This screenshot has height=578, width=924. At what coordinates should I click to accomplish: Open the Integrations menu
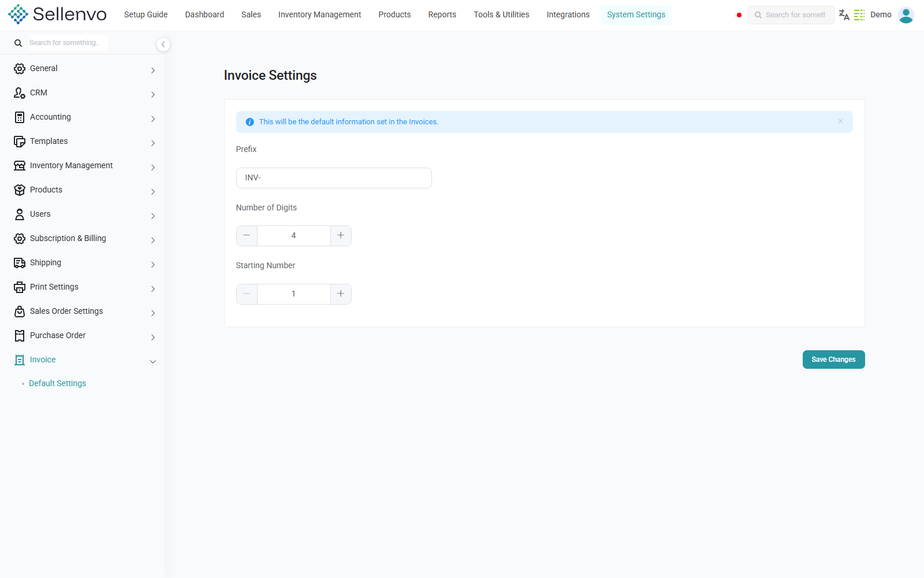[x=568, y=14]
